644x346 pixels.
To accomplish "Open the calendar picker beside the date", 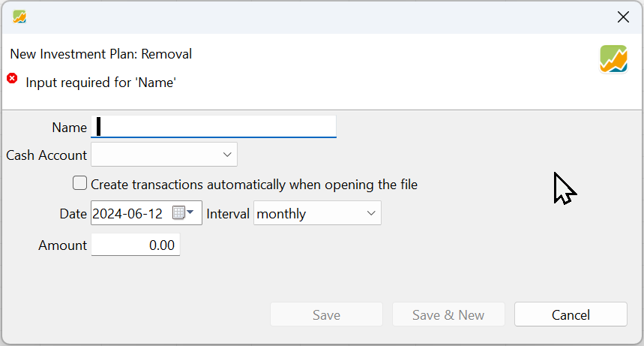I will point(182,213).
